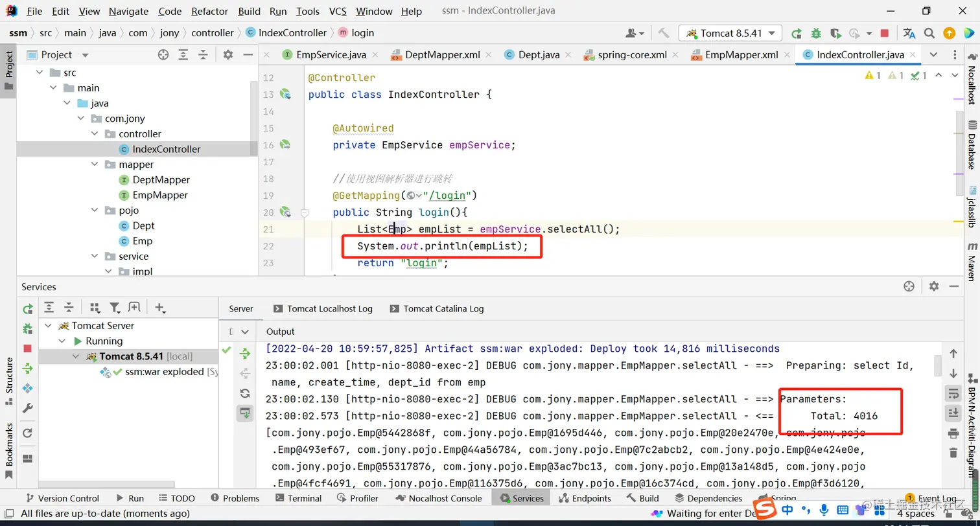
Task: Collapse the mapper folder in Project tree
Action: click(95, 165)
